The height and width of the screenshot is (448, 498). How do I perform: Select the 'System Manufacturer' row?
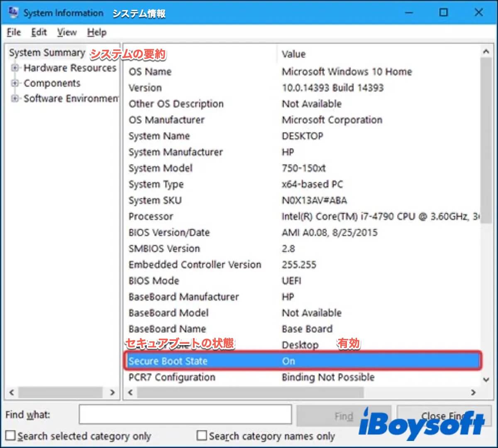click(303, 152)
